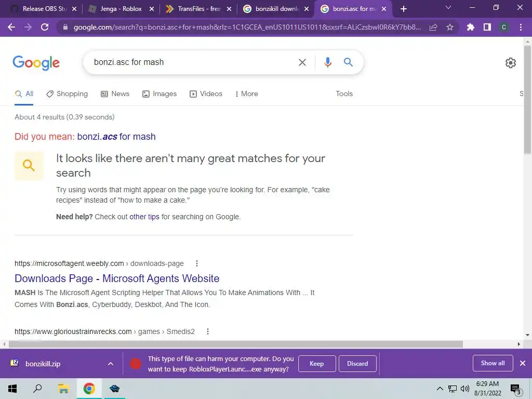
Task: Click suggested search bonzi.acs for mash
Action: point(116,137)
